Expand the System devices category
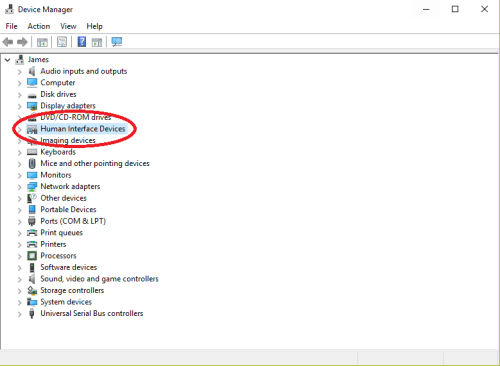 [x=20, y=303]
